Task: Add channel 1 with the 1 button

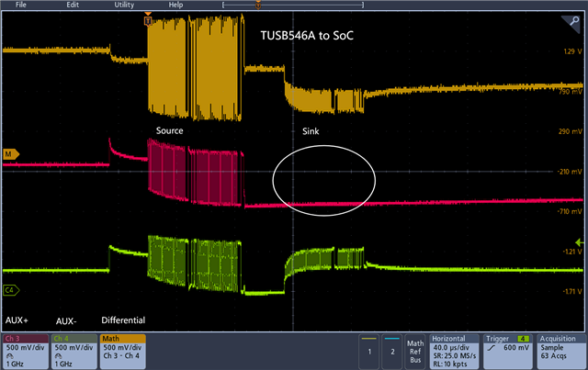Action: click(x=369, y=352)
